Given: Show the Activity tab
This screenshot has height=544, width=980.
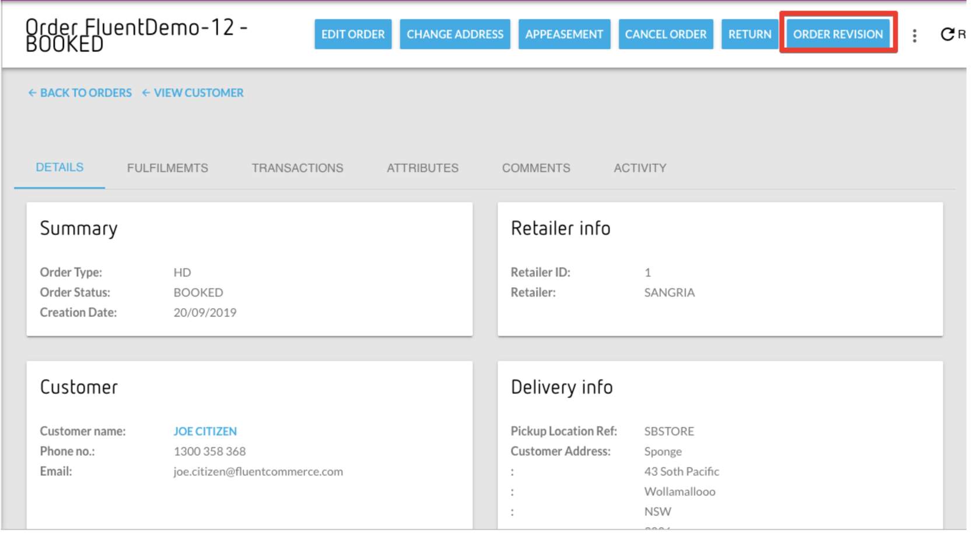Looking at the screenshot, I should (x=639, y=168).
